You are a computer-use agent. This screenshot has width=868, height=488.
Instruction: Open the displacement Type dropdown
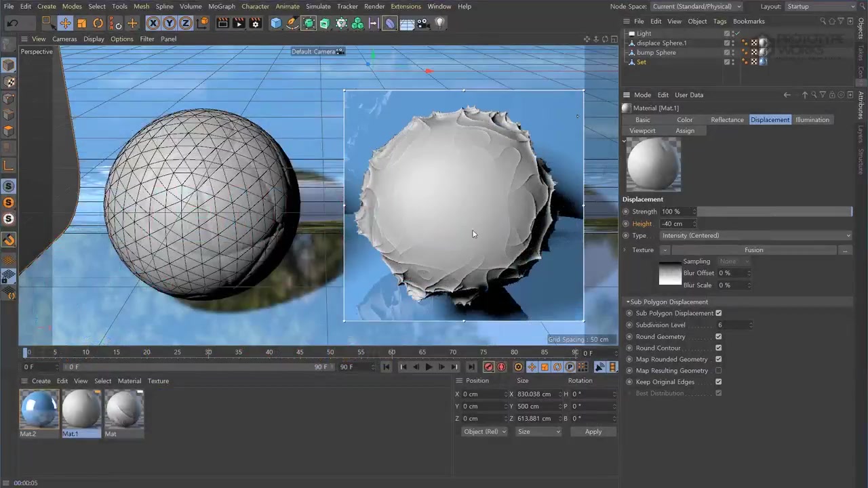[x=755, y=236]
